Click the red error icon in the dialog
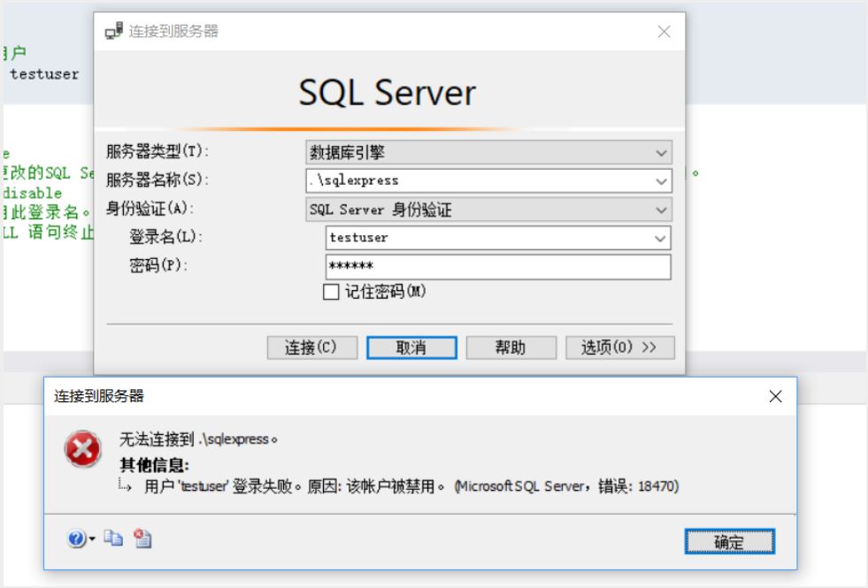 point(82,448)
